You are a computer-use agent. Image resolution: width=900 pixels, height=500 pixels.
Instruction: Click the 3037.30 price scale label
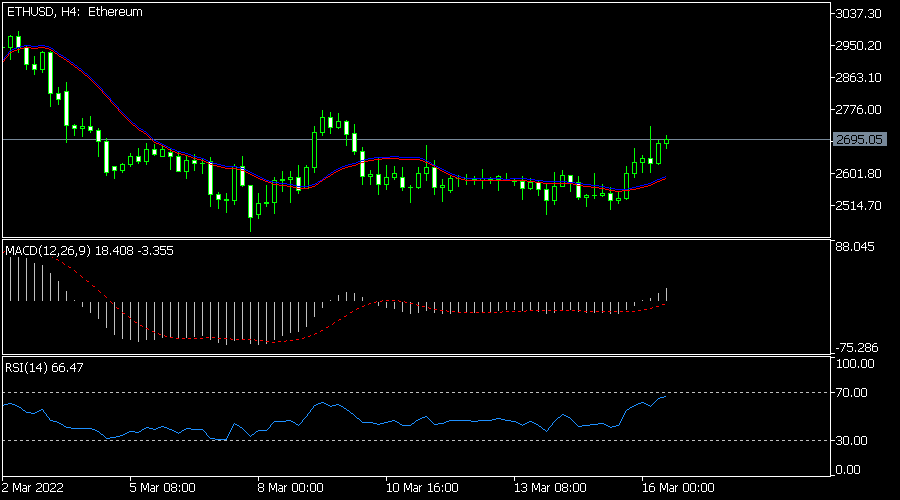(x=858, y=13)
